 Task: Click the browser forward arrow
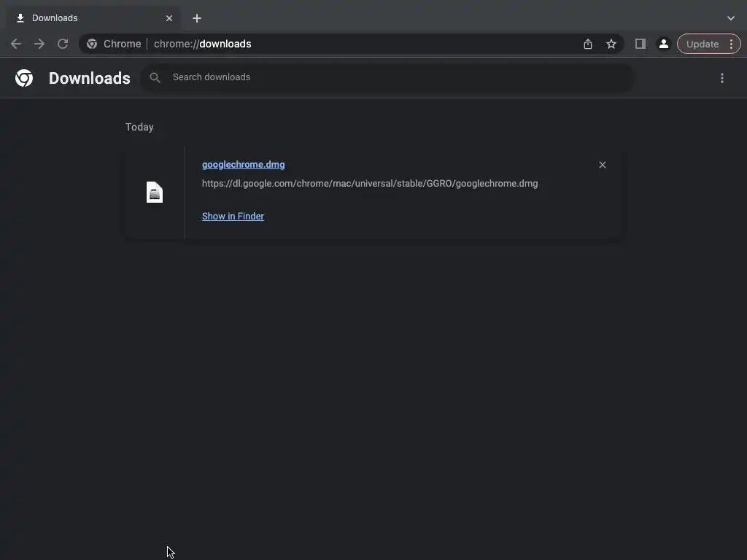coord(39,44)
